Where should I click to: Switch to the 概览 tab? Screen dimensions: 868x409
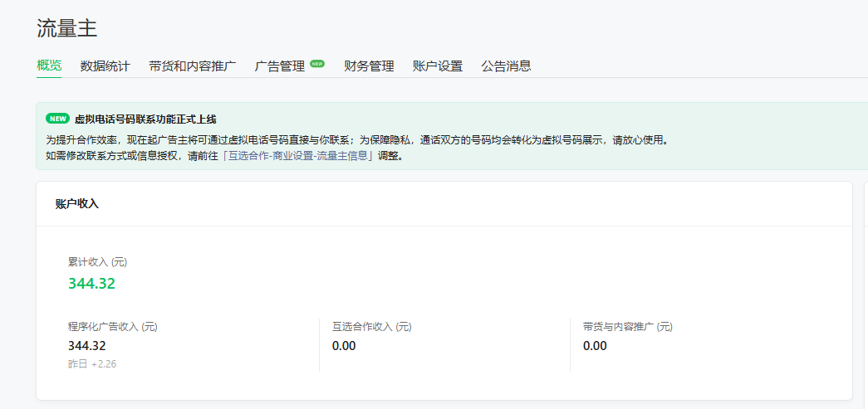point(49,66)
